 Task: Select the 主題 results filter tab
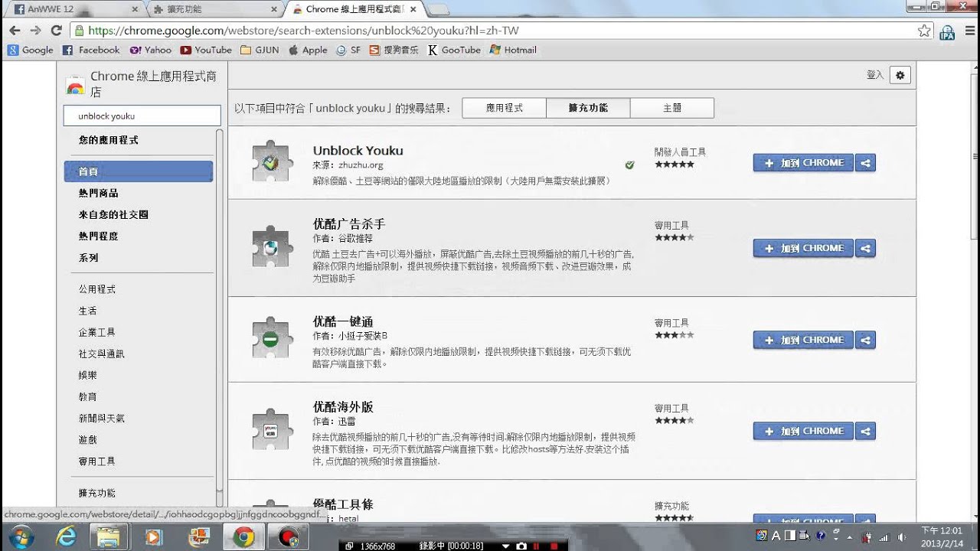(x=672, y=108)
